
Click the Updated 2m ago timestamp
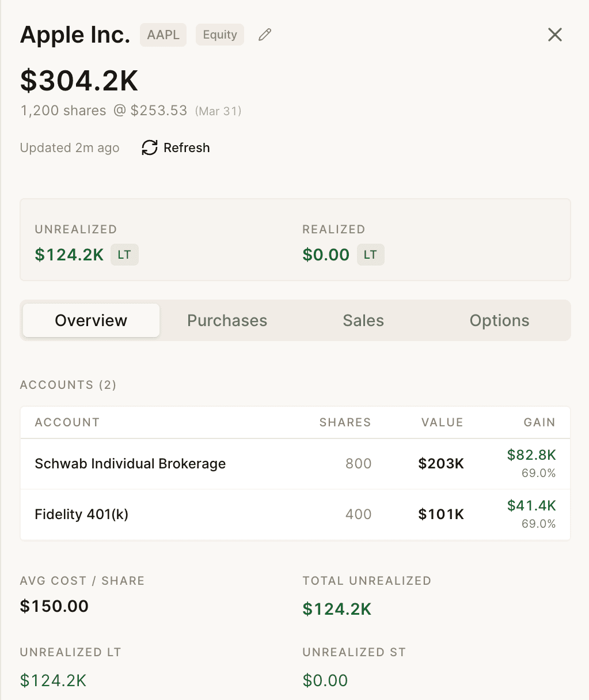click(x=69, y=147)
